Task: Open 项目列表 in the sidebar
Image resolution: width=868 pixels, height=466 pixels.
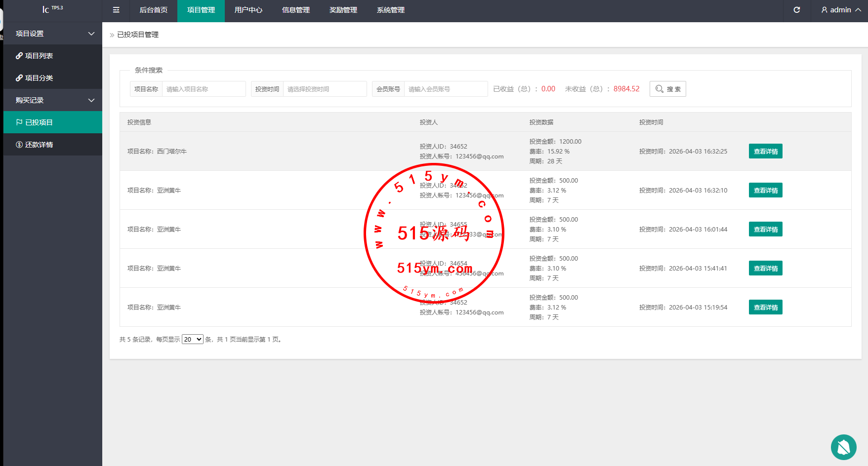Action: pyautogui.click(x=39, y=56)
